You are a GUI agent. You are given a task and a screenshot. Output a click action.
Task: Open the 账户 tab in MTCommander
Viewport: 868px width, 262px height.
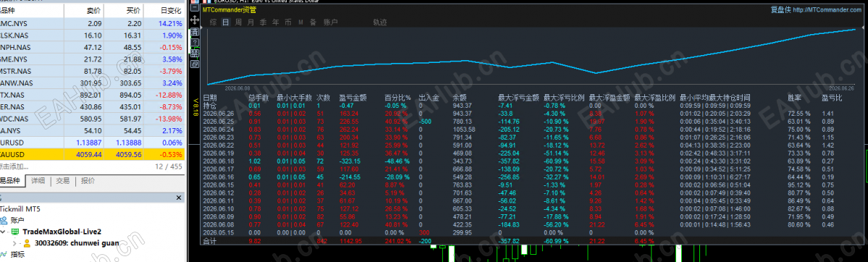click(x=330, y=22)
